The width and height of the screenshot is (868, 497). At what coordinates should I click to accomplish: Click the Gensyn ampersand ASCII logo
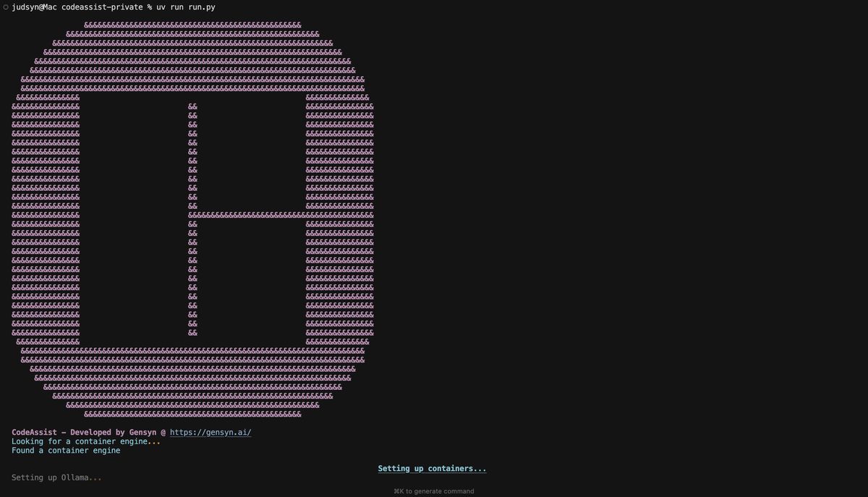(193, 217)
